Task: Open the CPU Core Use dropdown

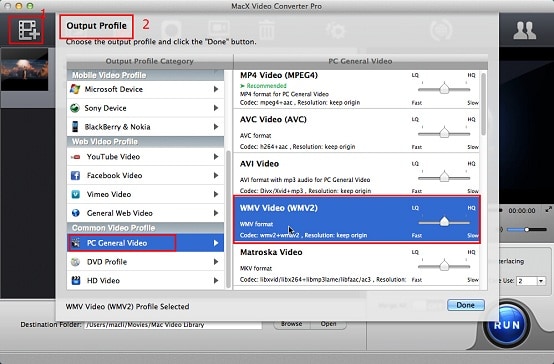Action: click(x=530, y=281)
